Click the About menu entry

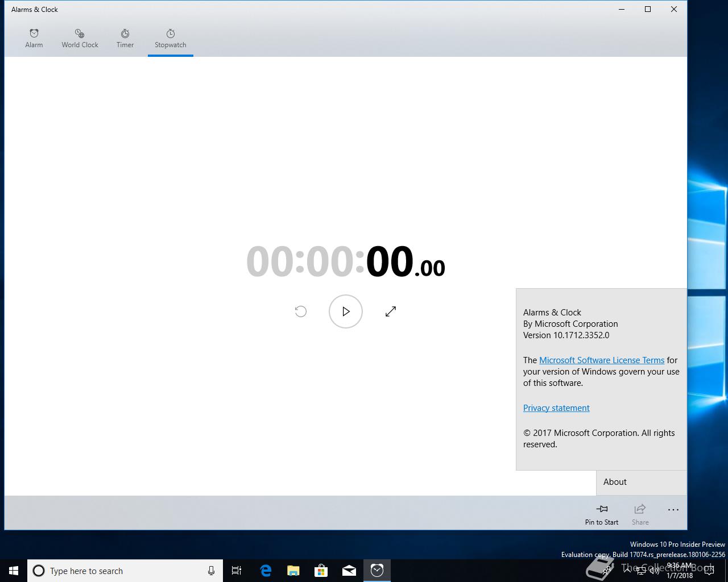(642, 482)
